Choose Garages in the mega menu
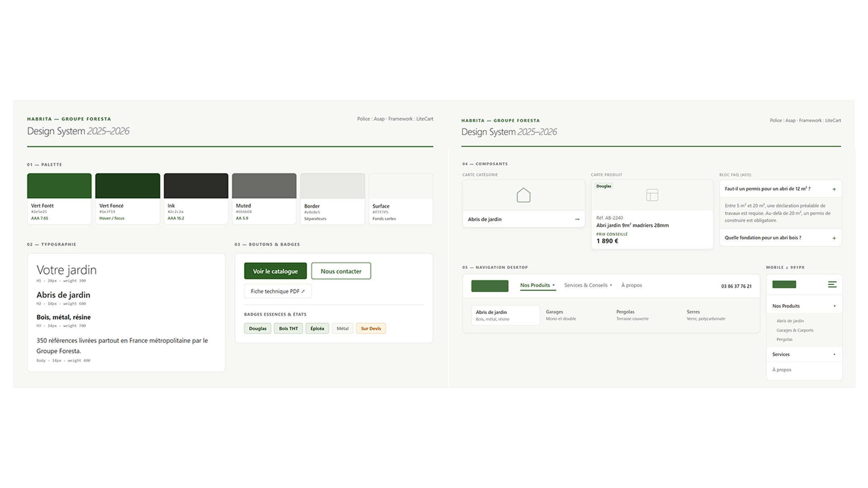This screenshot has width=868, height=488. [x=561, y=315]
